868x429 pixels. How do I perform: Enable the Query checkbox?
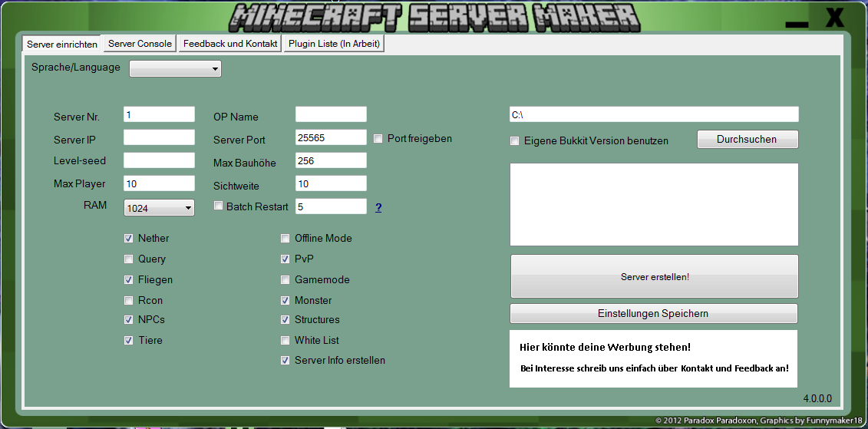(x=128, y=259)
